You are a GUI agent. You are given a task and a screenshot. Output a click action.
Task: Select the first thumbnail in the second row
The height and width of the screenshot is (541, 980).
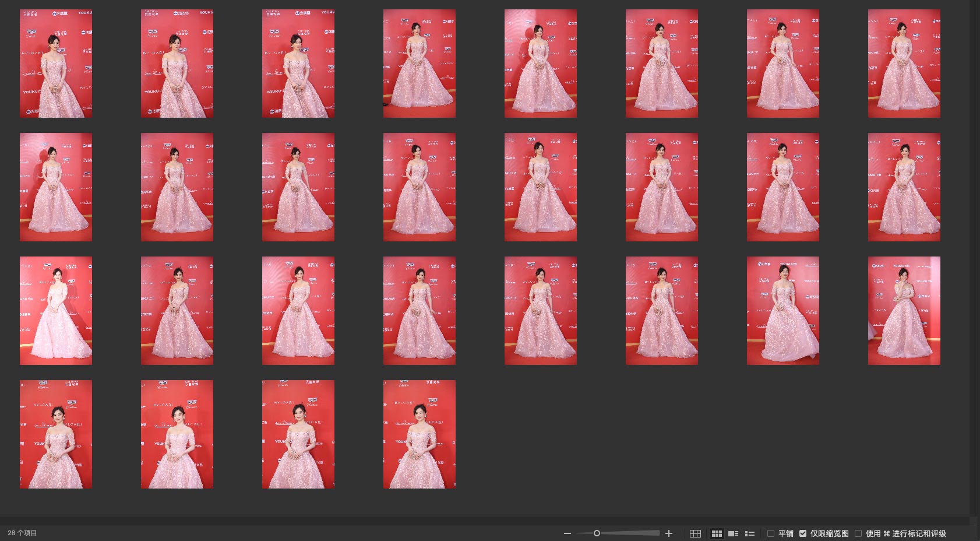click(x=56, y=187)
